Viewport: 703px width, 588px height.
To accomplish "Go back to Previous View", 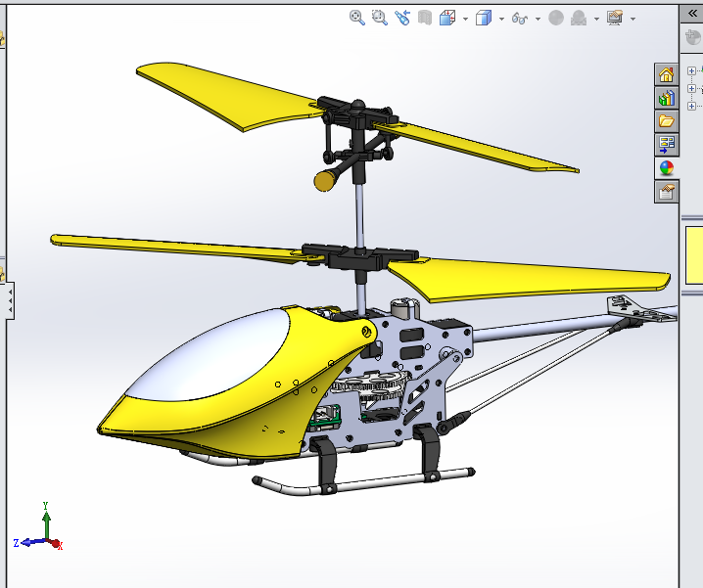I will click(x=402, y=18).
